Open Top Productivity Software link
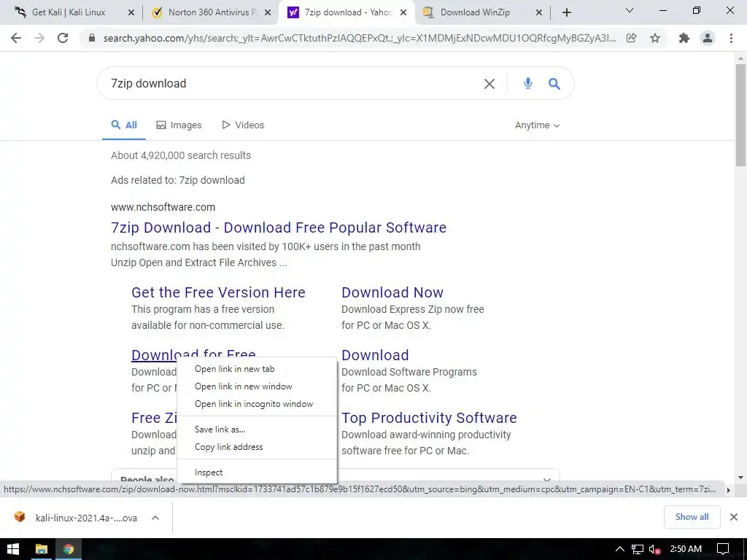Image resolution: width=747 pixels, height=560 pixels. pos(429,418)
